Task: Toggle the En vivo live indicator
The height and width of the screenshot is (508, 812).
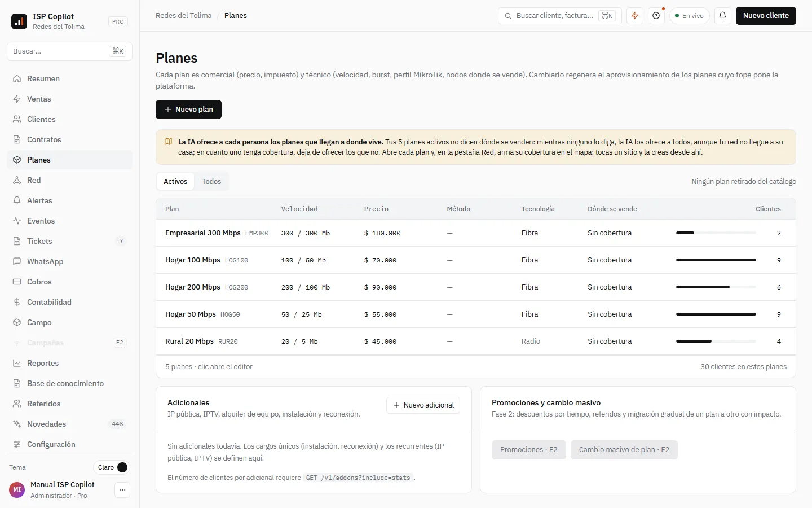Action: (690, 16)
